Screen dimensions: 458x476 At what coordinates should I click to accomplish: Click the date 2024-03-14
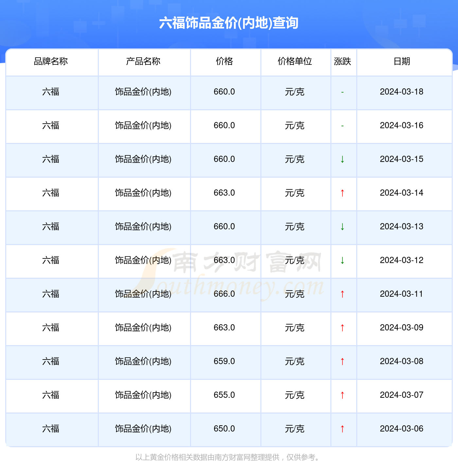click(x=402, y=193)
